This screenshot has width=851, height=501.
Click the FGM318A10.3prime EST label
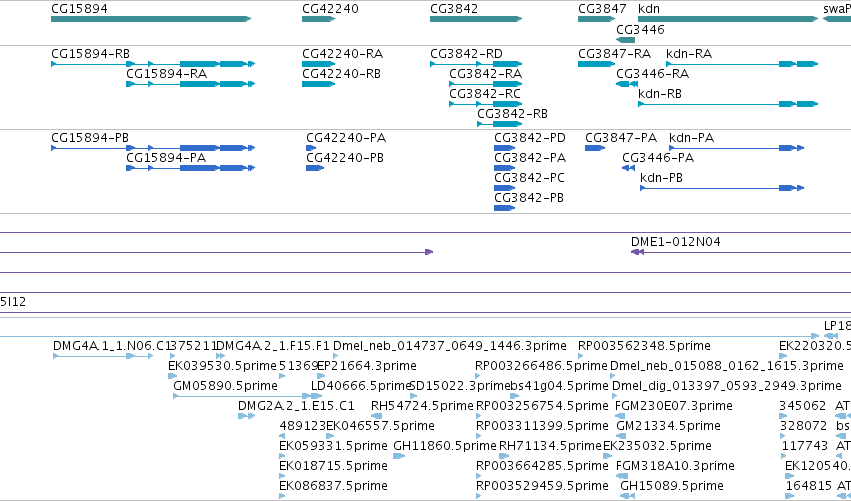point(675,466)
